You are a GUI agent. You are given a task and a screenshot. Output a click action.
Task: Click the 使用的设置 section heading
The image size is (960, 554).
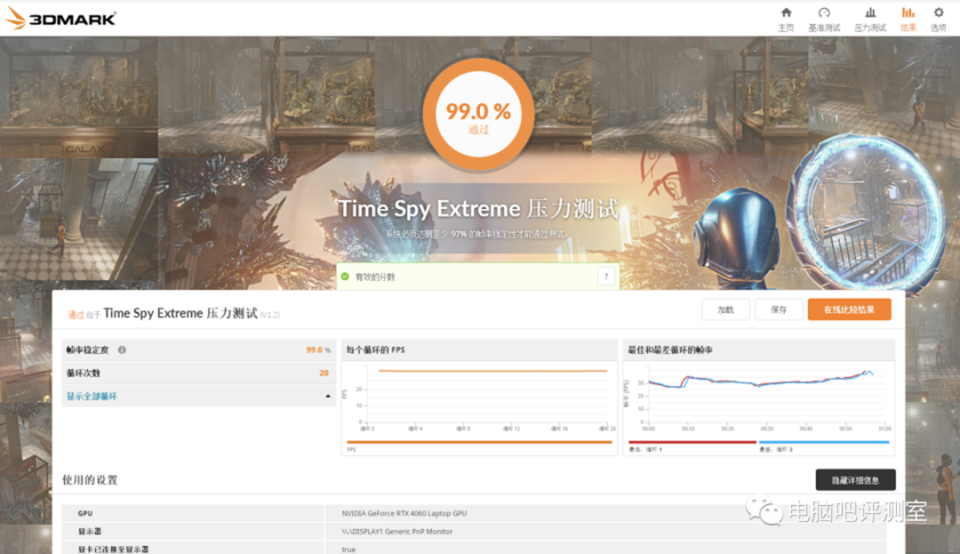90,480
